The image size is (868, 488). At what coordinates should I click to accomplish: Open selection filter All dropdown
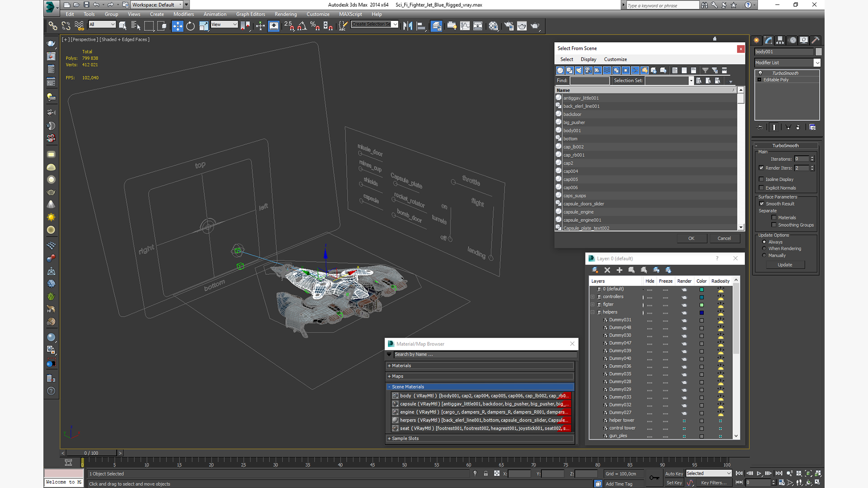[102, 24]
